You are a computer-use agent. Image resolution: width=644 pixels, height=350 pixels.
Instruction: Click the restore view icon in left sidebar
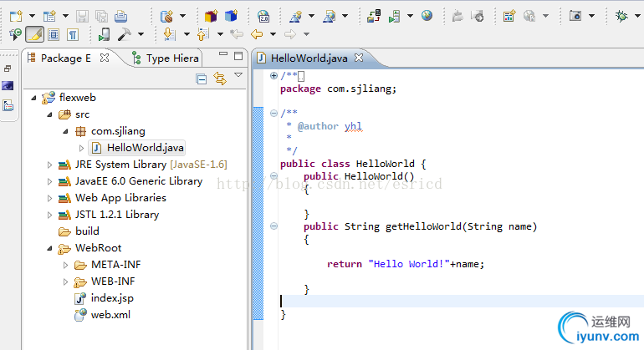click(8, 68)
